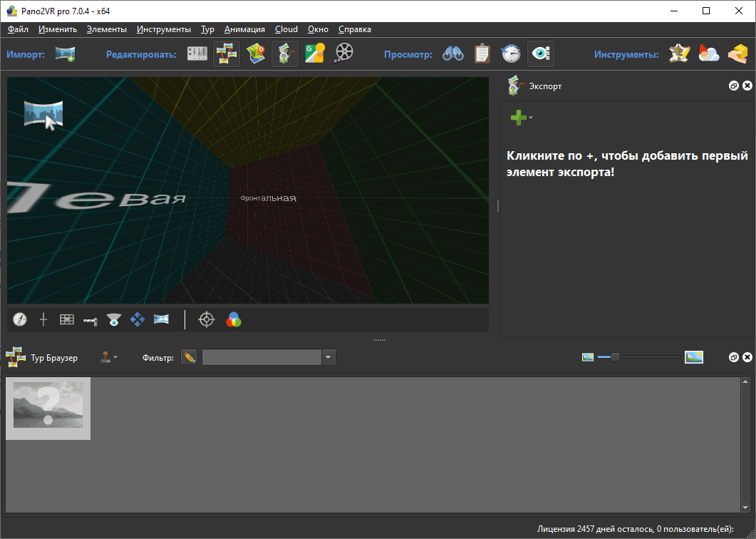Click the filter tag button next to Фильтр
756x539 pixels.
tap(189, 357)
